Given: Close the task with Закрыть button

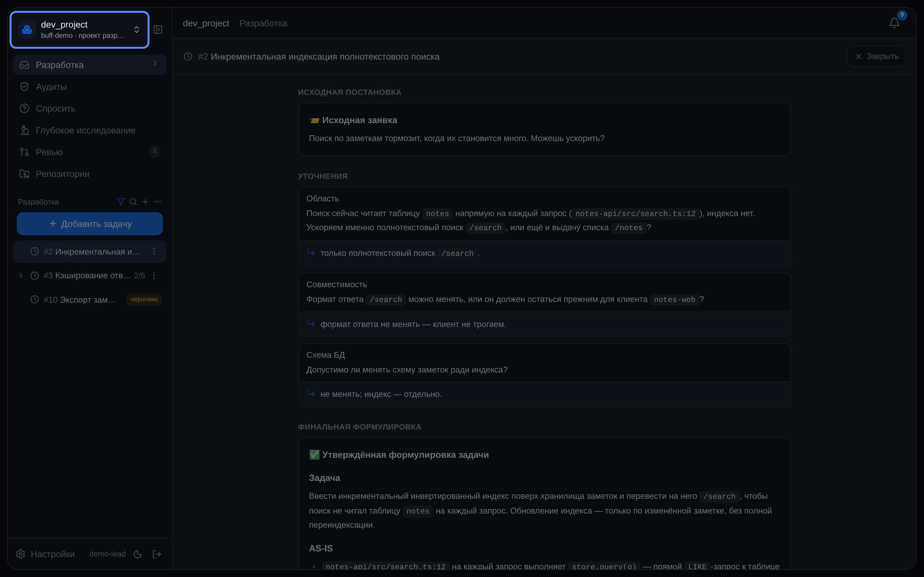Looking at the screenshot, I should pos(876,56).
